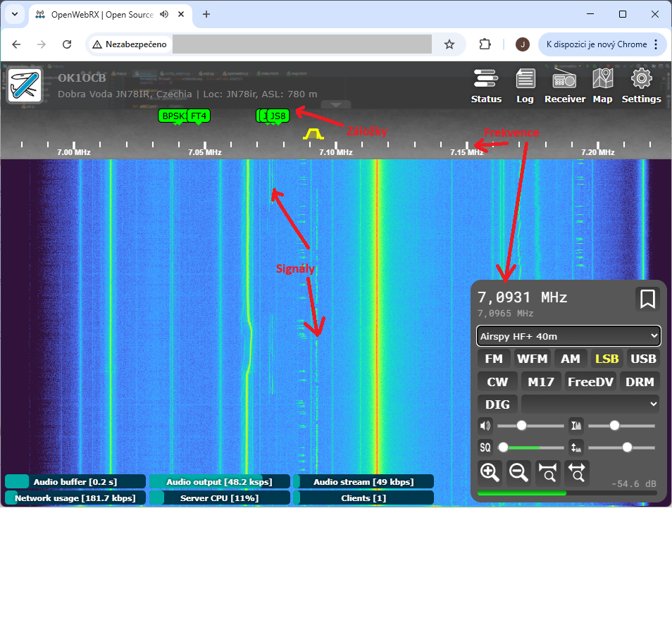Adjust the volume slider
The width and height of the screenshot is (672, 630).
coord(521,426)
